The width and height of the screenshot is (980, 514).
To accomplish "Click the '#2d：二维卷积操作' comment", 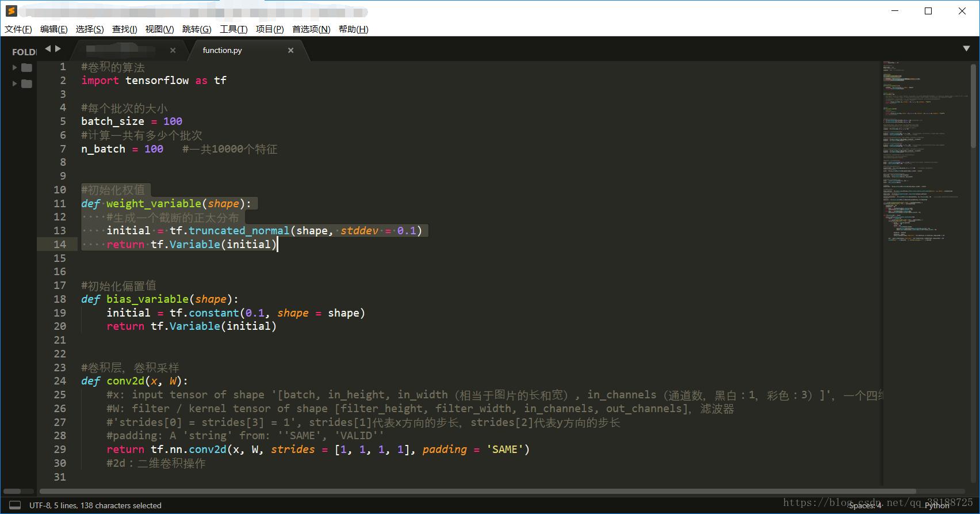I will pyautogui.click(x=156, y=463).
